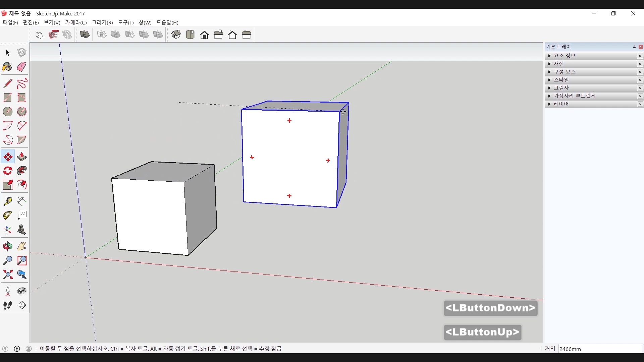
Task: Open the 카메라(C) menu
Action: (x=76, y=22)
